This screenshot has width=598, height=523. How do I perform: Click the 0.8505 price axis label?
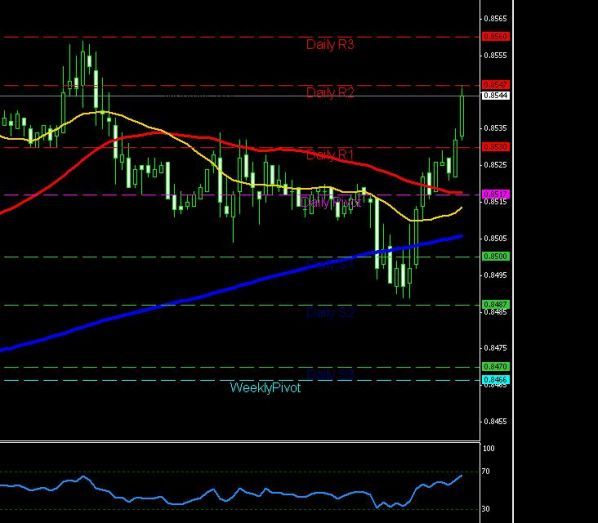point(495,238)
